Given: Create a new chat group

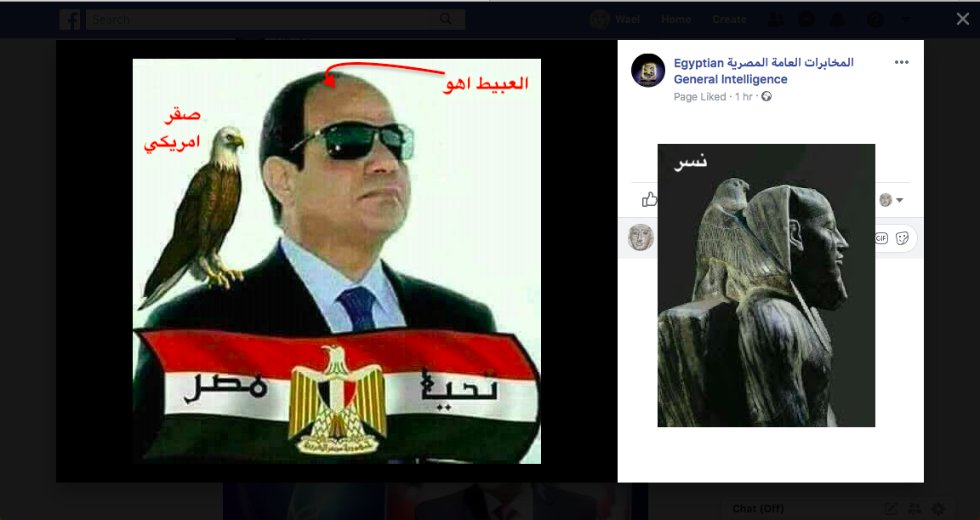Looking at the screenshot, I should [x=914, y=509].
